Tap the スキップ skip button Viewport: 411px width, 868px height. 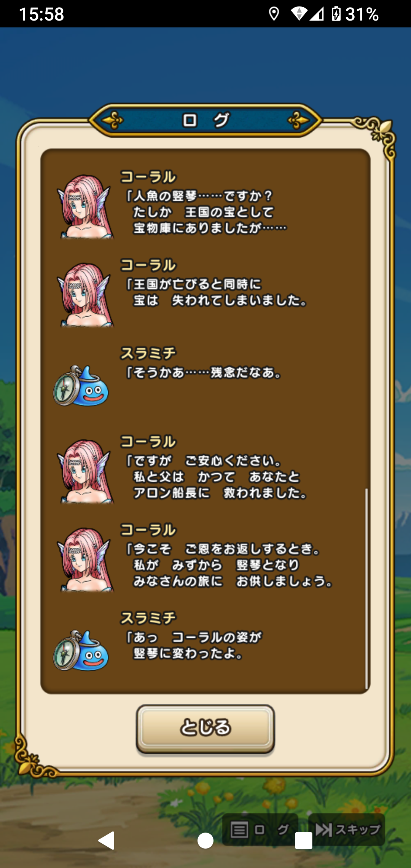click(347, 830)
